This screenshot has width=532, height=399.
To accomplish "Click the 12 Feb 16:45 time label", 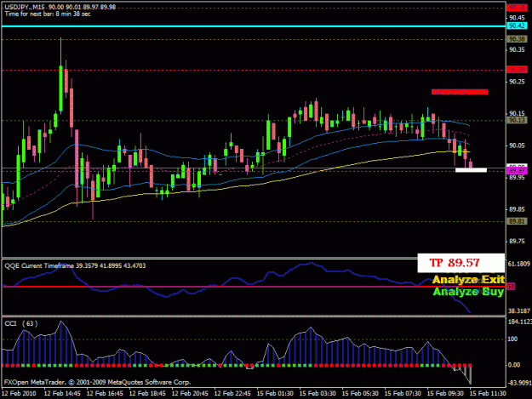I will pyautogui.click(x=105, y=394).
